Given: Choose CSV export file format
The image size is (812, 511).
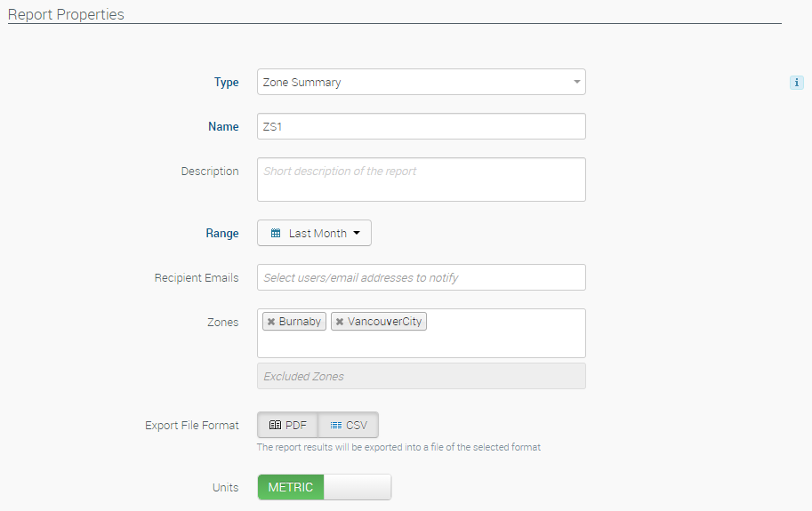Looking at the screenshot, I should point(349,426).
